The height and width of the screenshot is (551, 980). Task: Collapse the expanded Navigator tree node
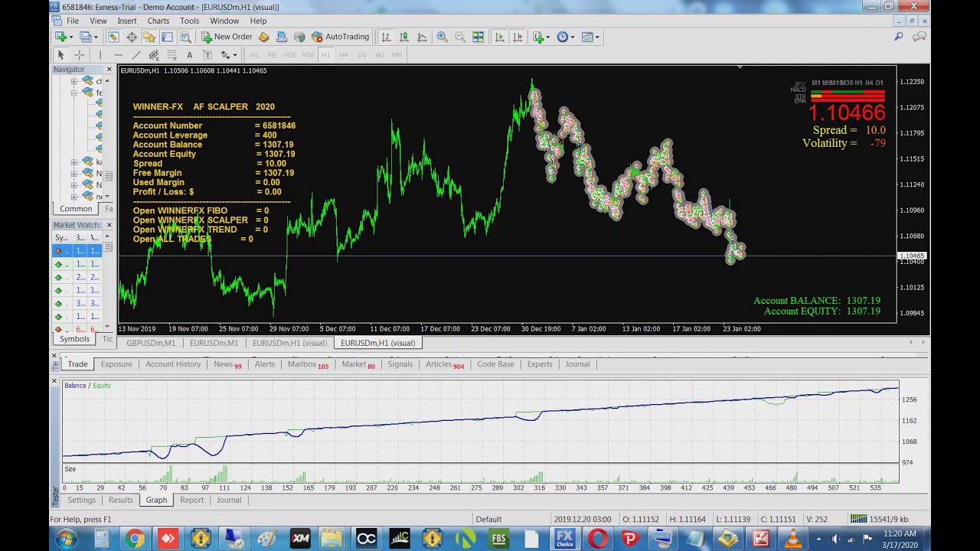coord(74,93)
